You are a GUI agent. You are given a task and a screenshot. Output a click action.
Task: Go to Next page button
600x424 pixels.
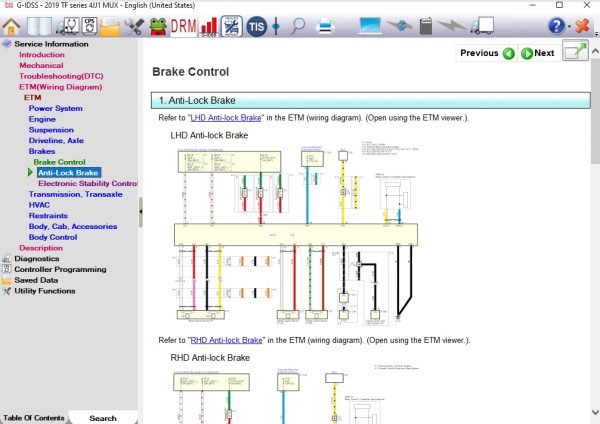point(538,53)
